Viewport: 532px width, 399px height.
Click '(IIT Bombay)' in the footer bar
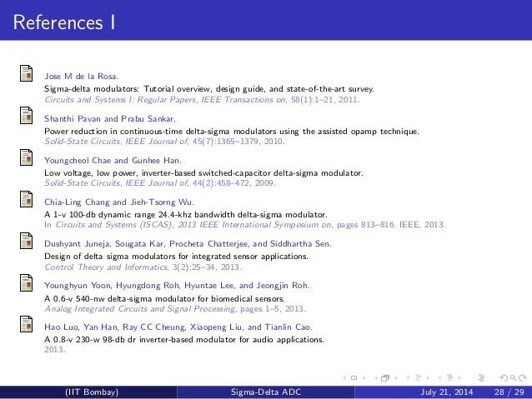[x=92, y=392]
